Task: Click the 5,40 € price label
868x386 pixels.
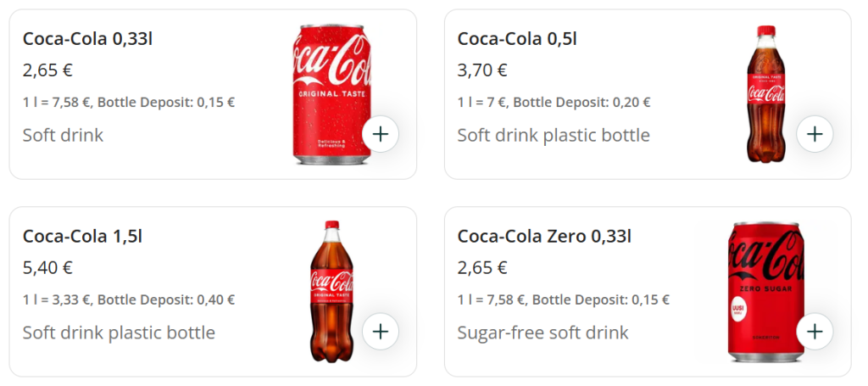Action: point(47,268)
